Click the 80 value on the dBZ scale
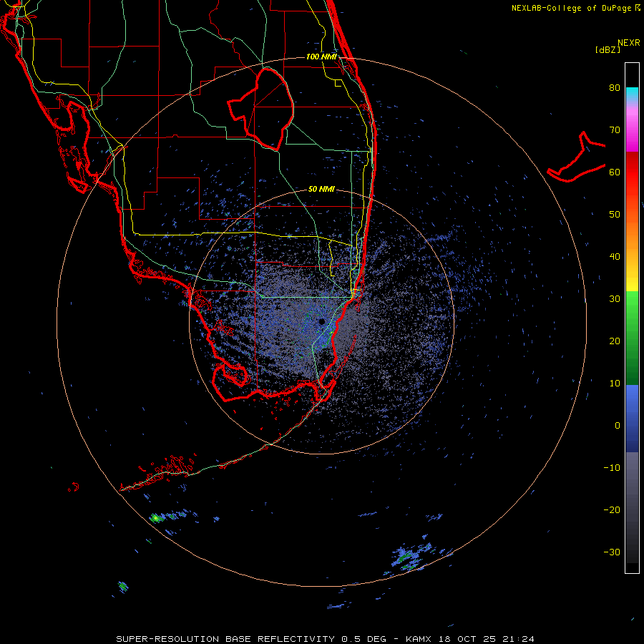644x644 pixels. (615, 87)
